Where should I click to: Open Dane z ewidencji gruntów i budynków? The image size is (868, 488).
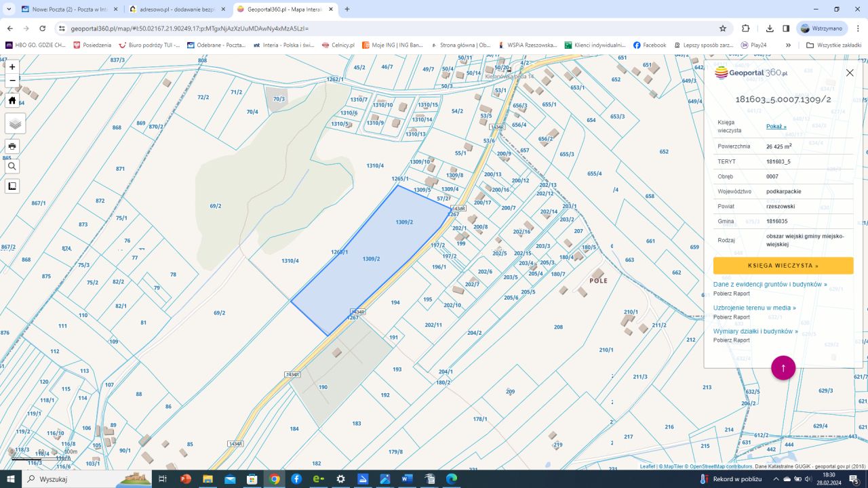pyautogui.click(x=770, y=285)
